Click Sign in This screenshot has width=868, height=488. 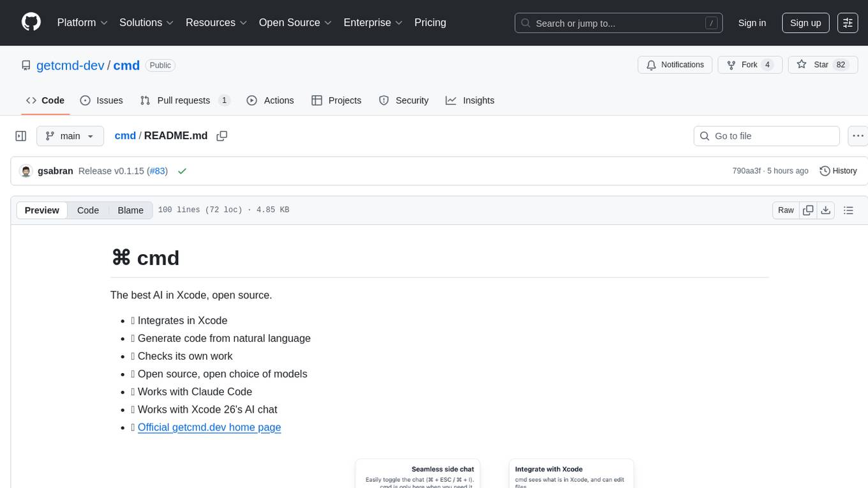point(752,22)
